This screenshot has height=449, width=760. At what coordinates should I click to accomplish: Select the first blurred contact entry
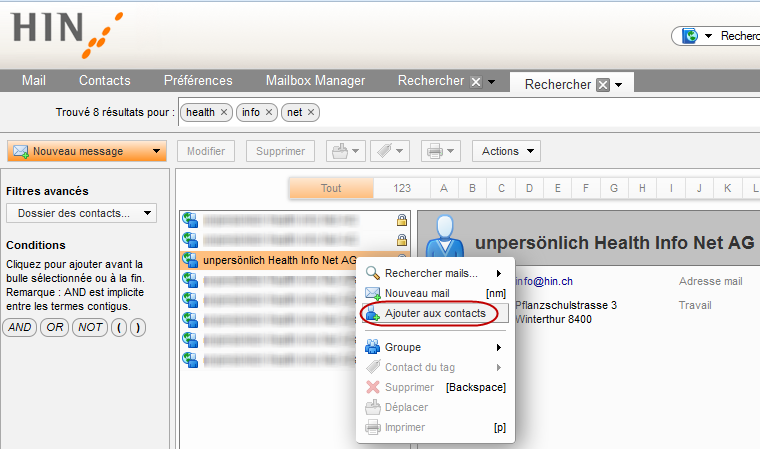coord(295,221)
